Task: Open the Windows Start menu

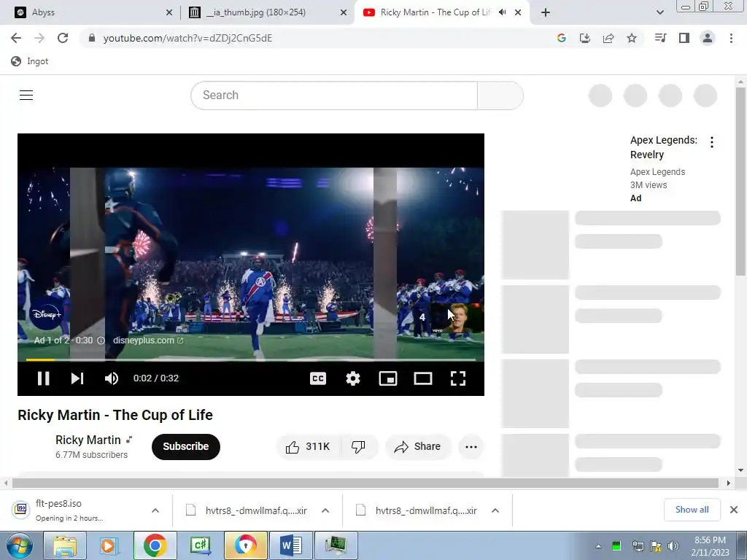Action: 19,545
